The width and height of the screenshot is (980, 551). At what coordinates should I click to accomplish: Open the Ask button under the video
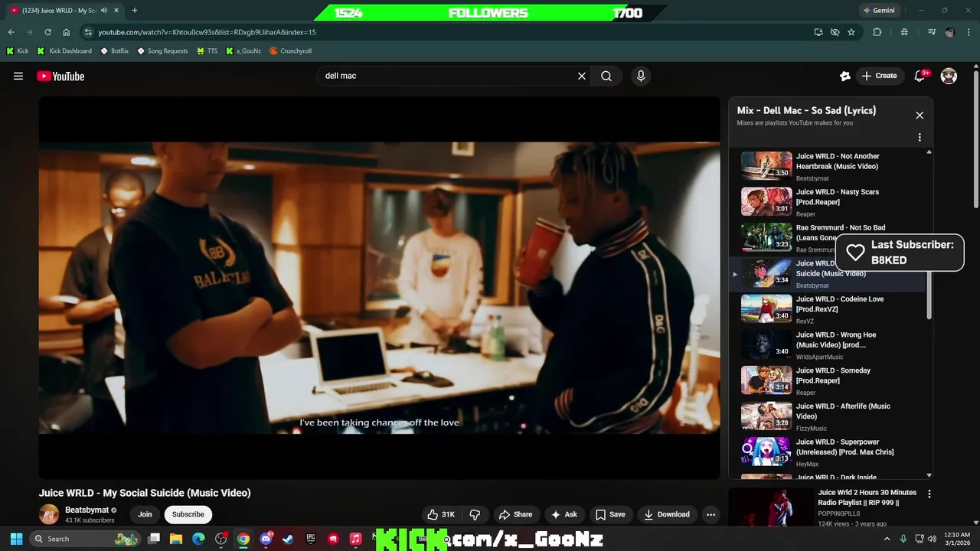click(x=563, y=514)
